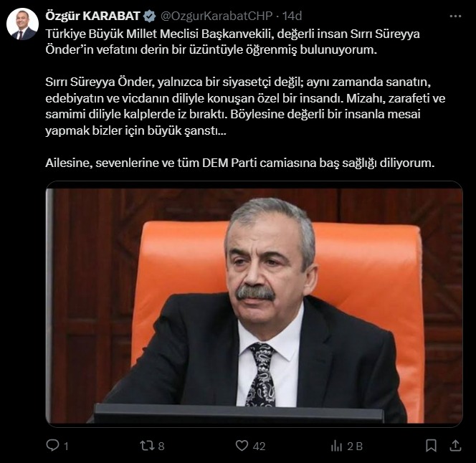Open the Özgür KARABAT display name link
Viewport: 476px width, 463px height.
[92, 16]
